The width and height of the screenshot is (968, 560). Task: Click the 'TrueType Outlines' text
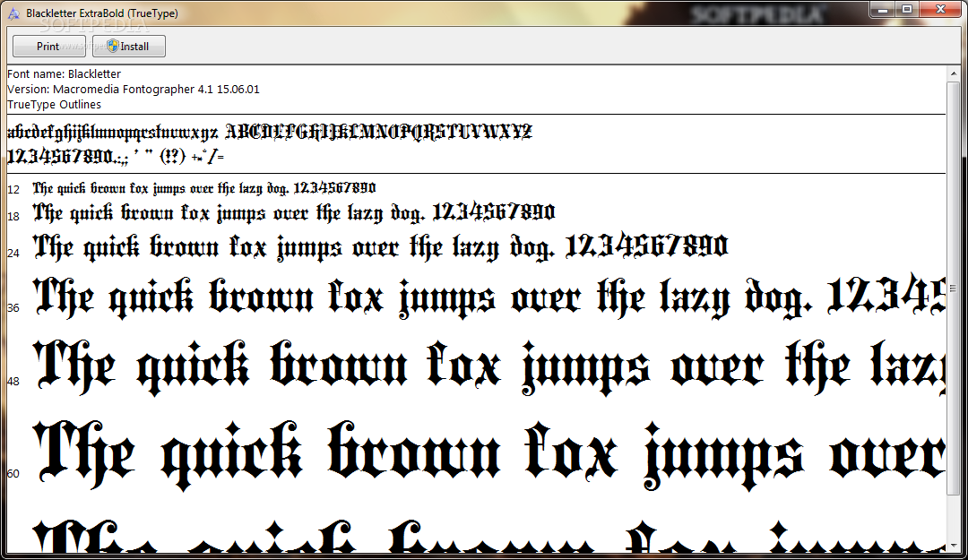55,104
